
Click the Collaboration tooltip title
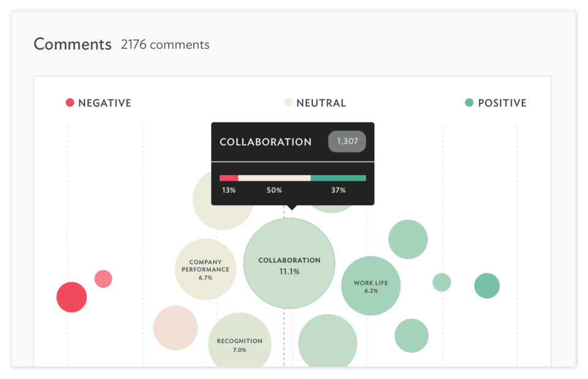point(265,142)
